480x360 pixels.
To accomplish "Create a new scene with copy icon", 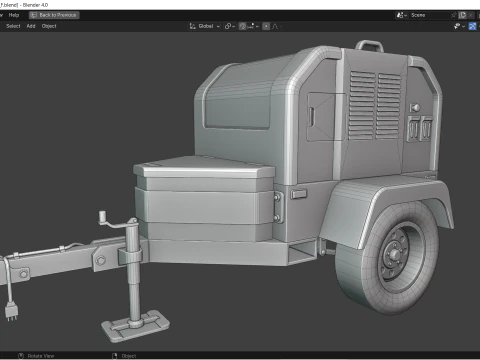I will click(x=462, y=15).
